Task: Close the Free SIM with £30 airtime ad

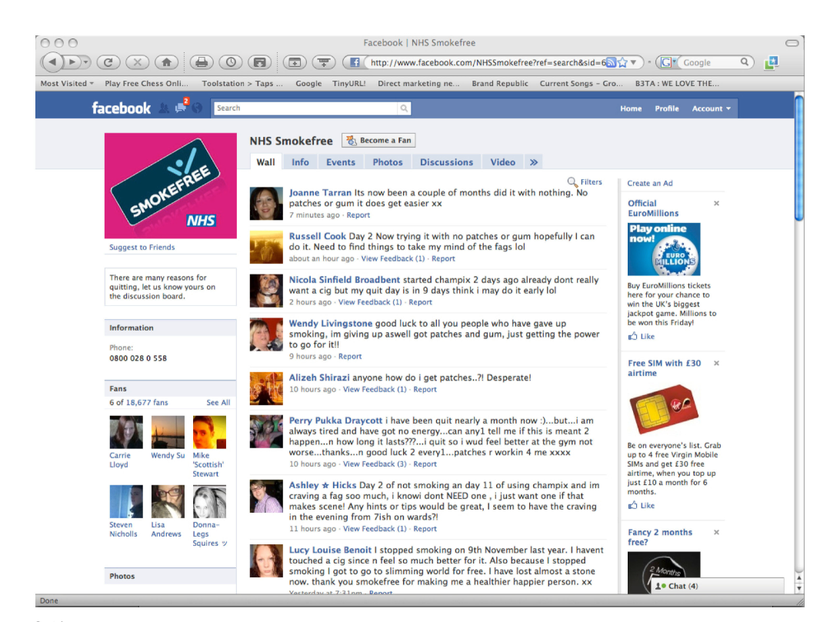Action: coord(716,364)
